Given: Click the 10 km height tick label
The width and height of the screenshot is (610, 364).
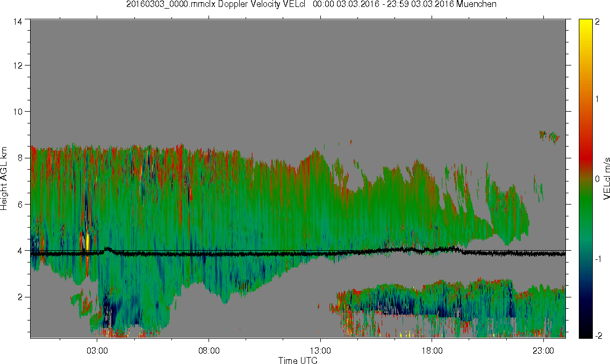Looking at the screenshot, I should click(x=18, y=112).
